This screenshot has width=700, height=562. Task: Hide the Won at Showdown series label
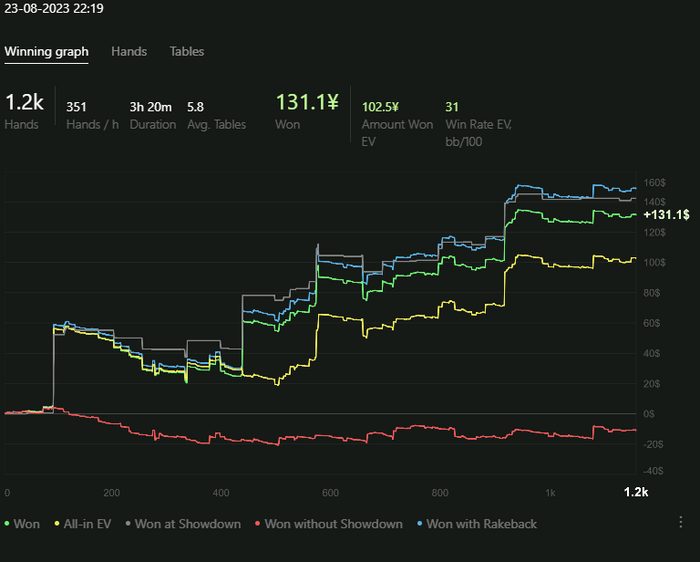pyautogui.click(x=188, y=524)
